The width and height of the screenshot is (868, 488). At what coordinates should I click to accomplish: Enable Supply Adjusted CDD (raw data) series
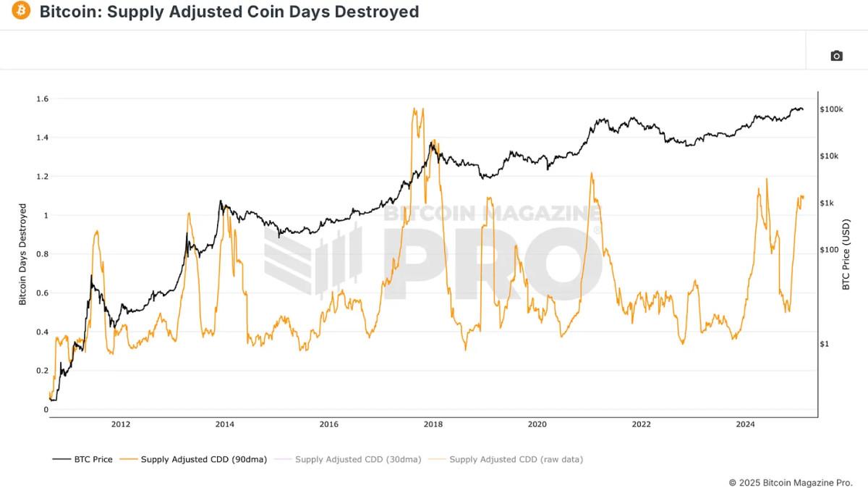tap(506, 459)
